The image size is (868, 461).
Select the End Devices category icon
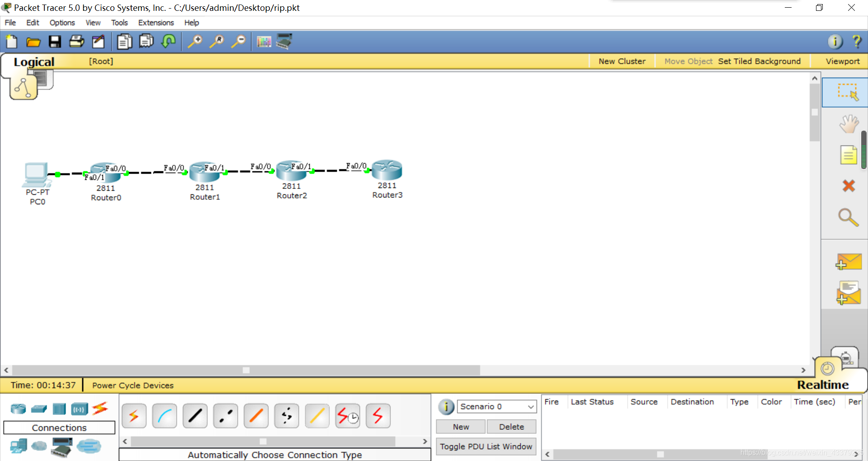tap(19, 447)
